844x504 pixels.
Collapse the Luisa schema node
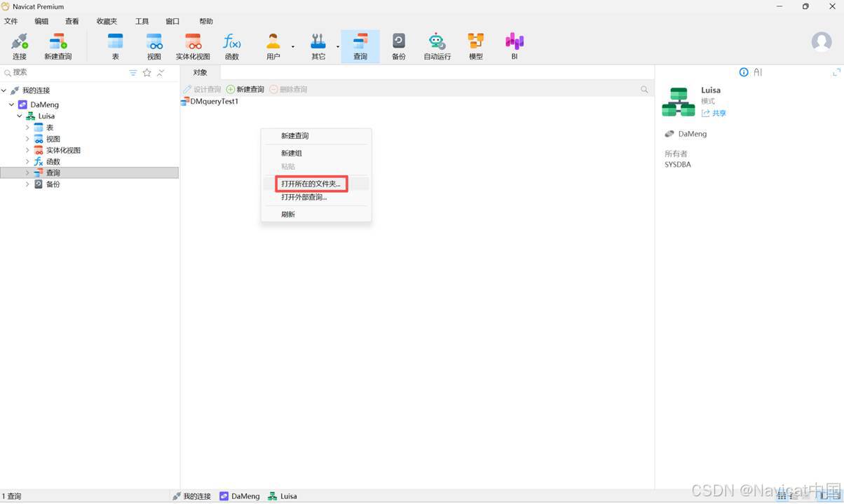(20, 116)
